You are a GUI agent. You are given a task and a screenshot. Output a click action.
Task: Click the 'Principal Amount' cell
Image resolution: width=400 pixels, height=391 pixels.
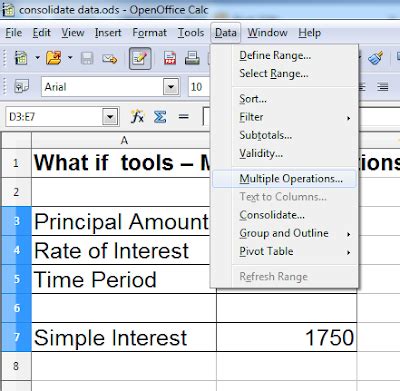click(x=121, y=221)
